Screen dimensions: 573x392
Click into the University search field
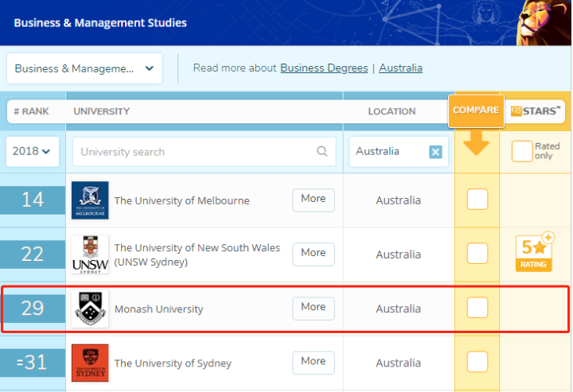[x=205, y=151]
